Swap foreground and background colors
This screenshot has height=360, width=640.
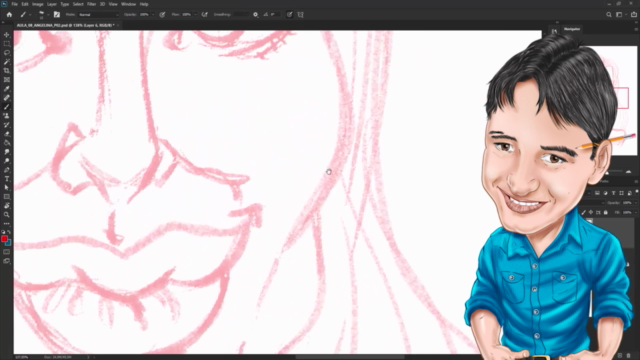tap(9, 232)
